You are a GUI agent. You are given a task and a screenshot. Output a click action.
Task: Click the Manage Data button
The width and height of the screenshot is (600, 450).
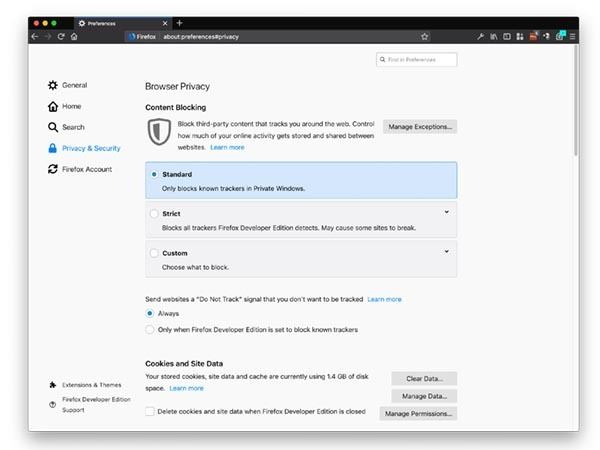(424, 396)
